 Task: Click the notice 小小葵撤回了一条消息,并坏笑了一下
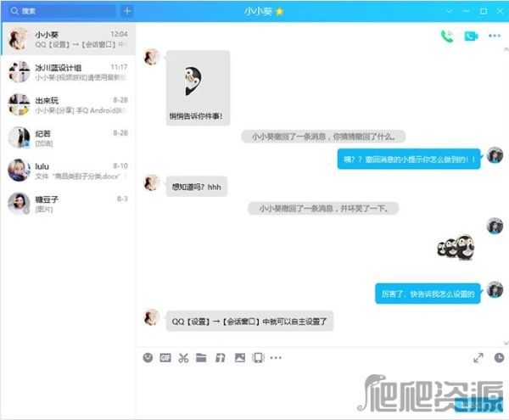[x=323, y=209]
